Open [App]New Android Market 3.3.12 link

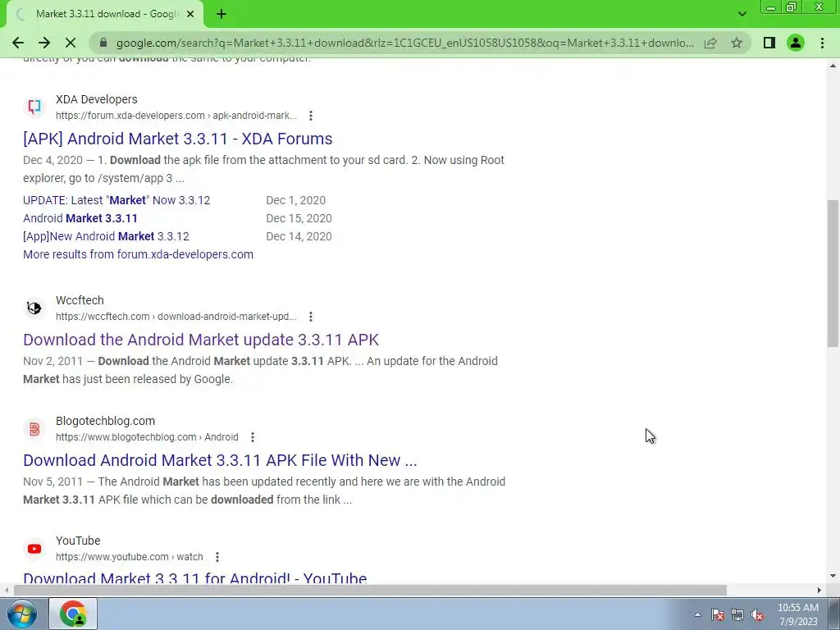[106, 236]
